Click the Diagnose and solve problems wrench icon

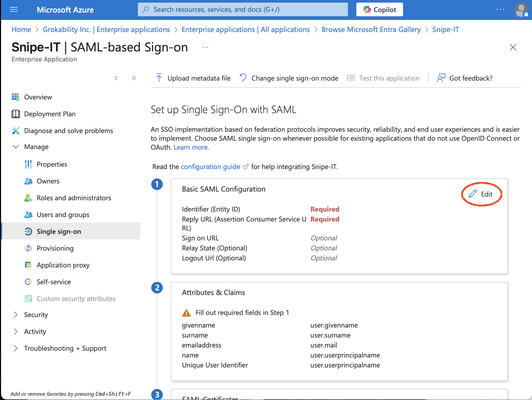[x=15, y=130]
